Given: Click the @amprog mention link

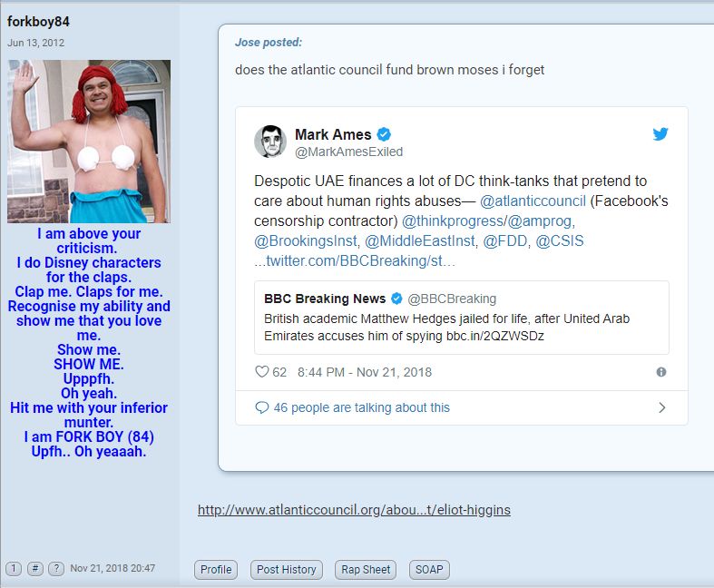Looking at the screenshot, I should (x=539, y=220).
